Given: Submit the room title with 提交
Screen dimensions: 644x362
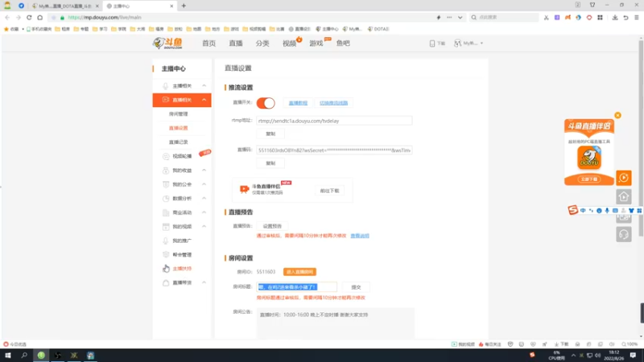Looking at the screenshot, I should 356,287.
